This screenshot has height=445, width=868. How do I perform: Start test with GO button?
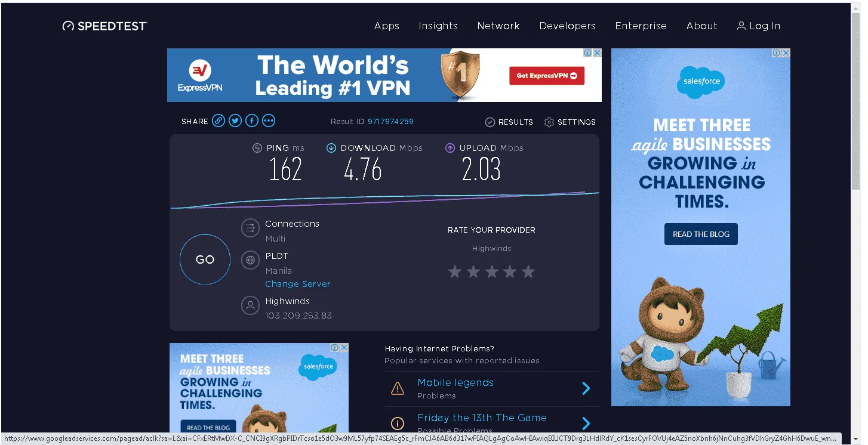[205, 259]
